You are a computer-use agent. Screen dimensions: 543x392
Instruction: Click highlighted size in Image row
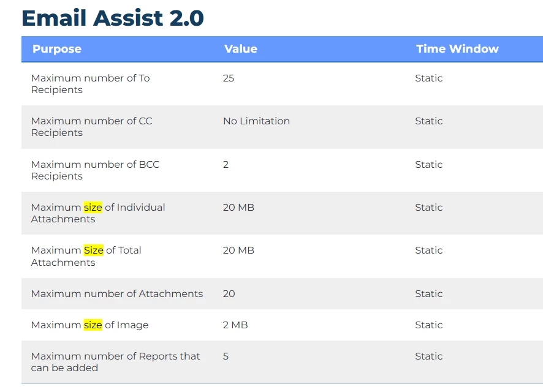click(93, 325)
